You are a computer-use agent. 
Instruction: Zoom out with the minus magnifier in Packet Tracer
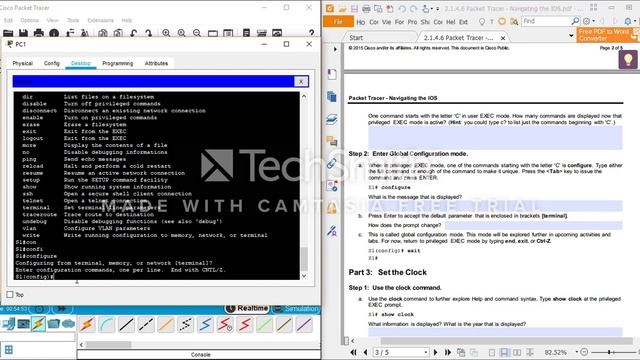[x=197, y=33]
